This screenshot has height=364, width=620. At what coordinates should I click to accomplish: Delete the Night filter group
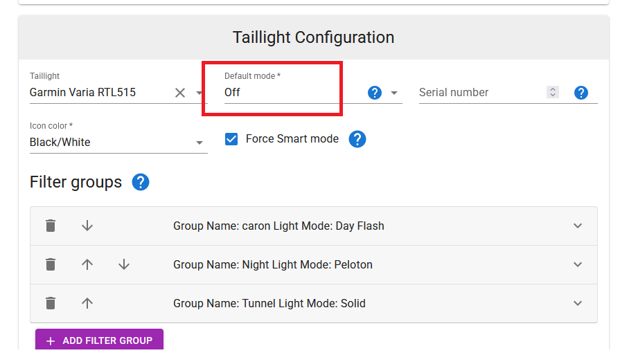pyautogui.click(x=51, y=264)
